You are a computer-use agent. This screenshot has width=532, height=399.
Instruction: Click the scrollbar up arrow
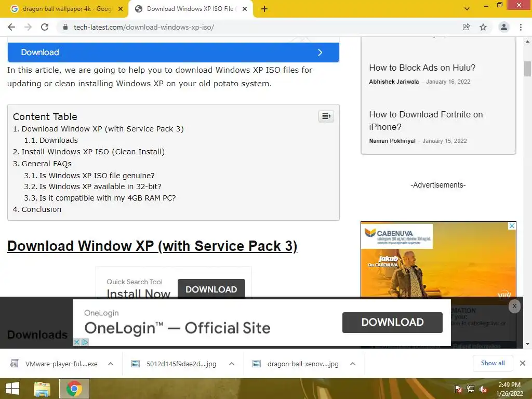(x=527, y=42)
